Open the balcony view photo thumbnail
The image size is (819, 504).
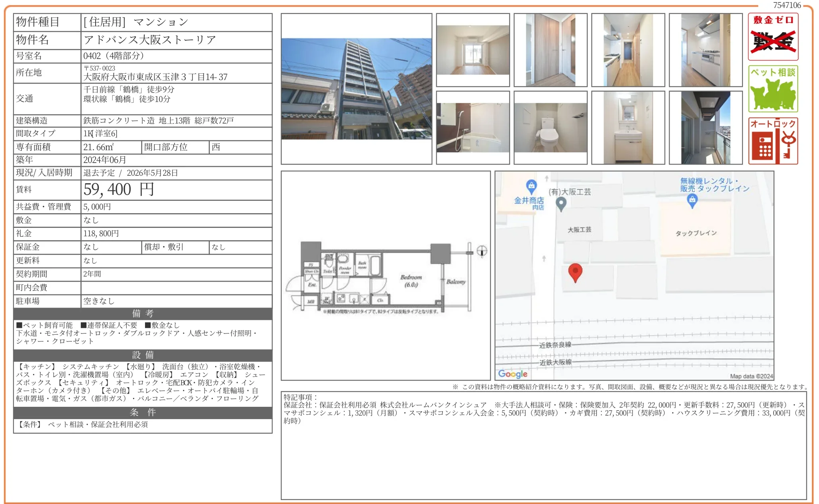705,127
